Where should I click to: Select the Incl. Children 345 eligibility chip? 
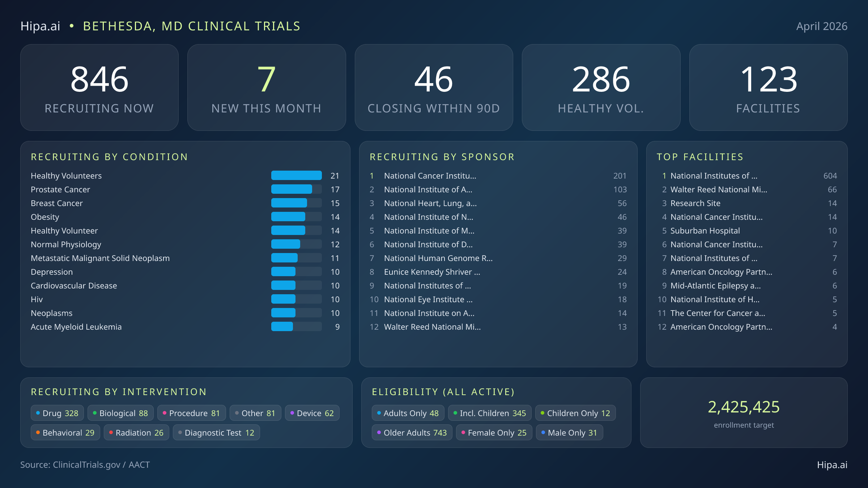click(x=490, y=413)
